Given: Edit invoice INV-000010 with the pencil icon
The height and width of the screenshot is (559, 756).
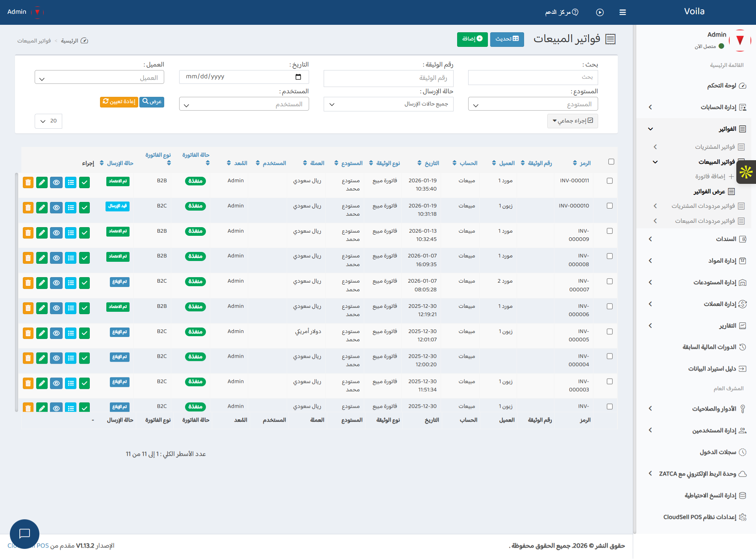Looking at the screenshot, I should [42, 208].
